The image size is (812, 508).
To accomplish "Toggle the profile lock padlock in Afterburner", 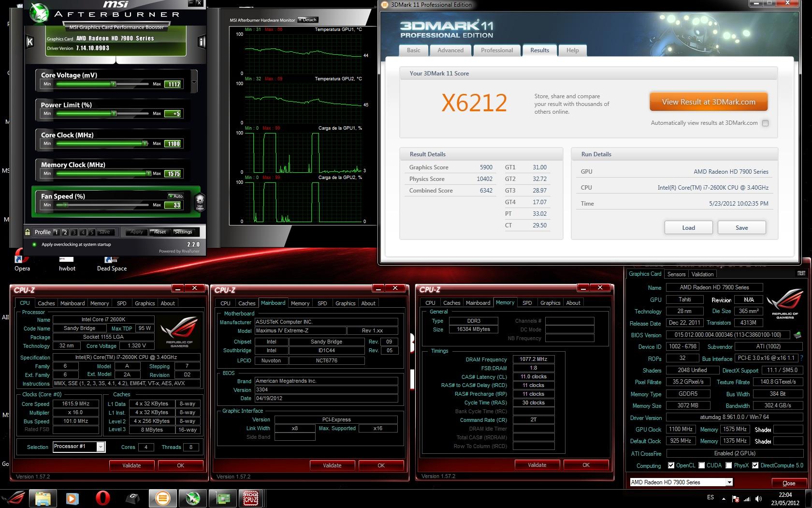I will tap(28, 232).
